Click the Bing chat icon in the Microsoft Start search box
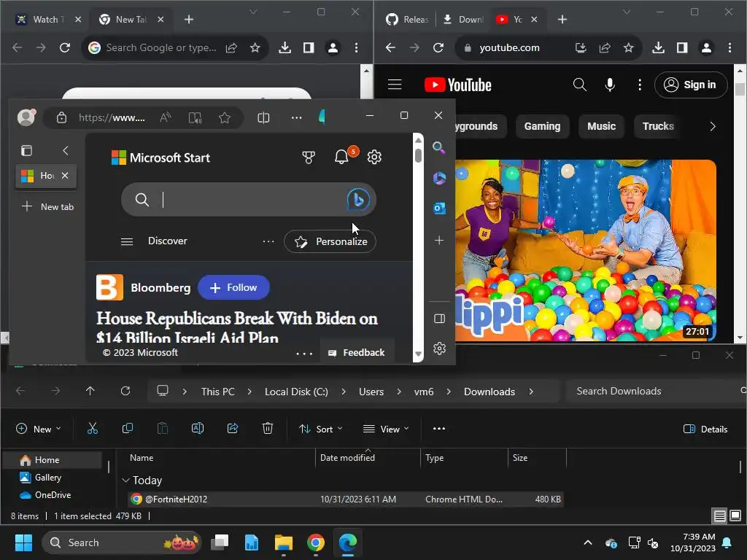Image resolution: width=747 pixels, height=560 pixels. [358, 199]
